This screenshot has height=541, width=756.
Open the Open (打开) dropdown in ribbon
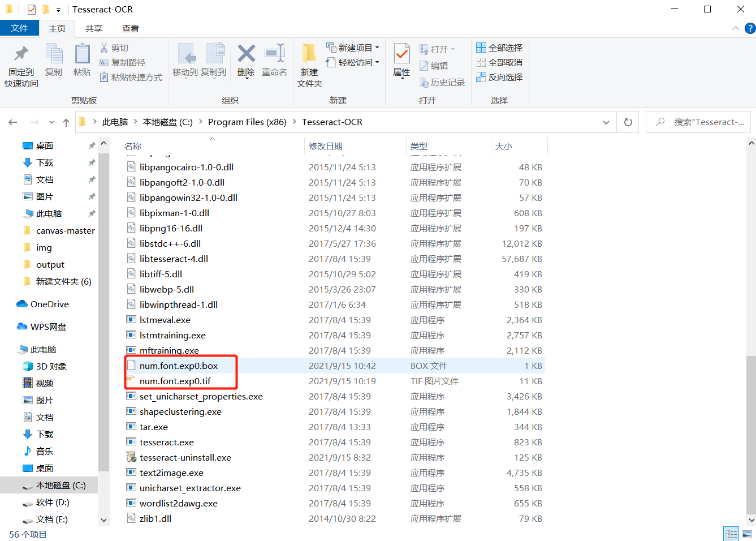(x=437, y=49)
